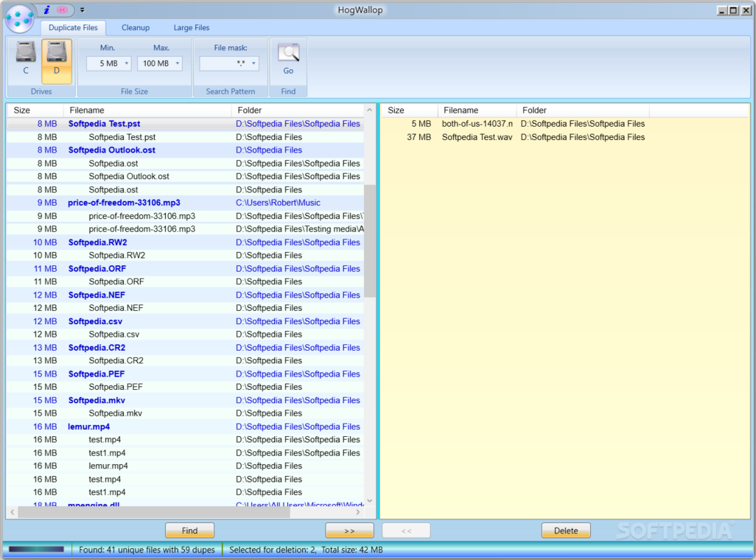
Task: Open the File mask dropdown
Action: pos(253,64)
